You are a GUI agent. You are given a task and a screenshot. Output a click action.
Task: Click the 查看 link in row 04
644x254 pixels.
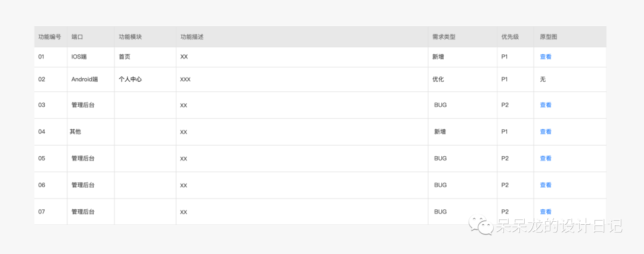[x=546, y=132]
